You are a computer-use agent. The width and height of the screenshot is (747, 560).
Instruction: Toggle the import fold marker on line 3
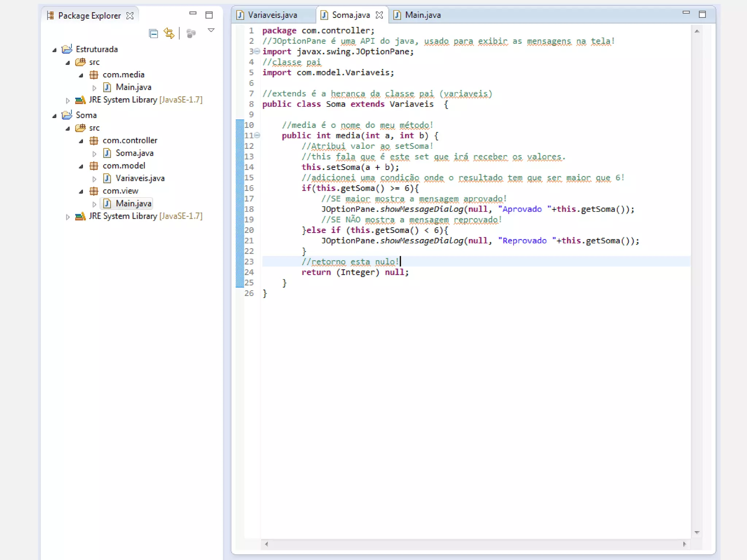point(257,51)
